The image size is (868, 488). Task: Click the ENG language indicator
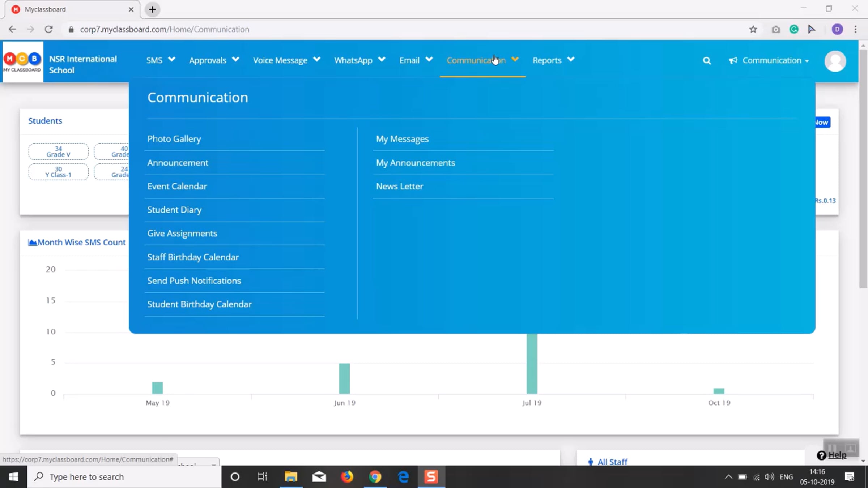point(786,477)
